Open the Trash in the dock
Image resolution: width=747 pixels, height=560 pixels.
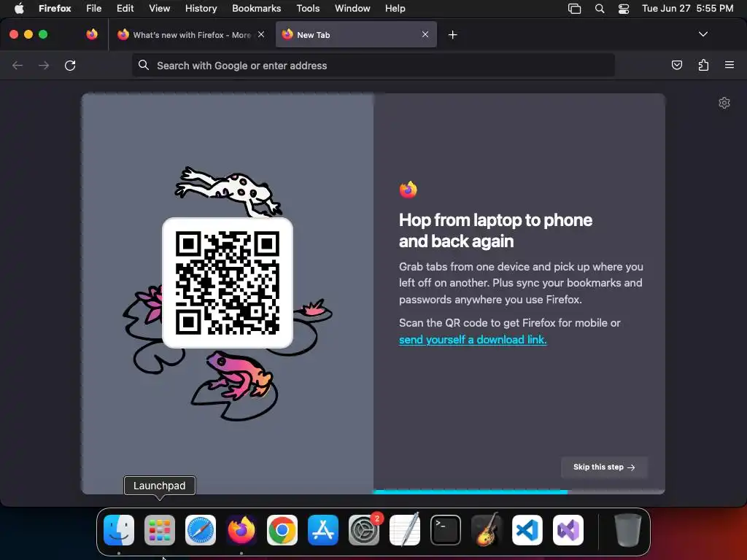628,530
